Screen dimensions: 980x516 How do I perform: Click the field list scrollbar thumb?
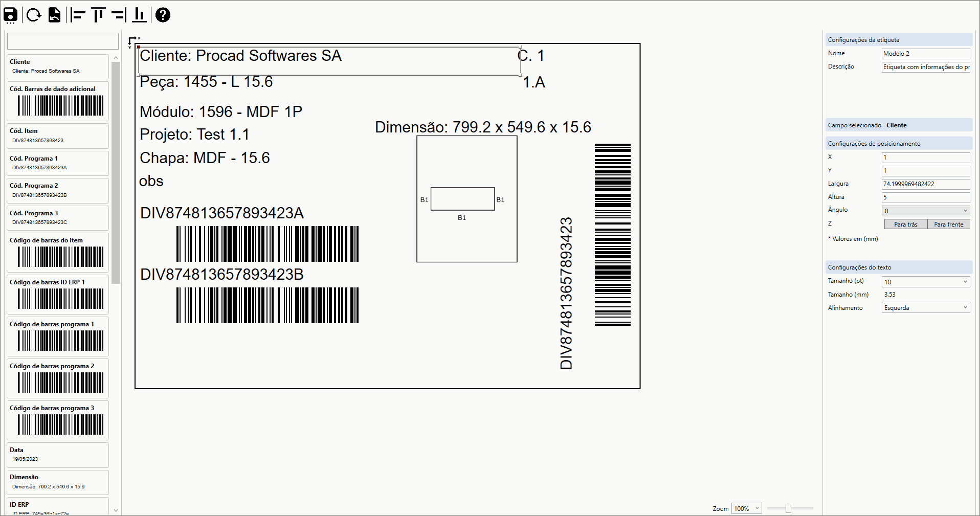(116, 173)
